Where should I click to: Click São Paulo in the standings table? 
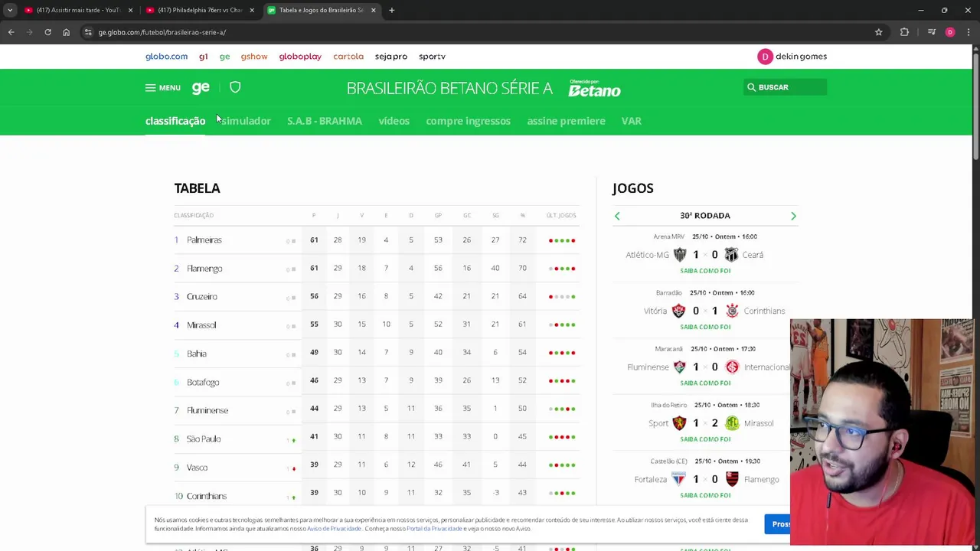tap(204, 439)
